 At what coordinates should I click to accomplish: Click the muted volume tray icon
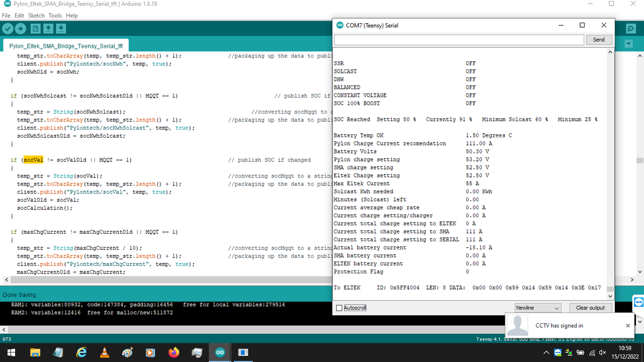tap(603, 352)
